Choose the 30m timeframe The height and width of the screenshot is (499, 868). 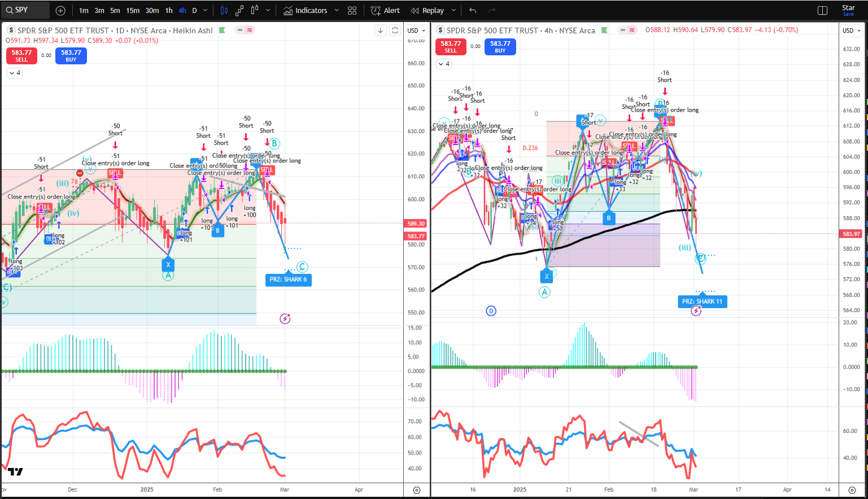[x=152, y=10]
